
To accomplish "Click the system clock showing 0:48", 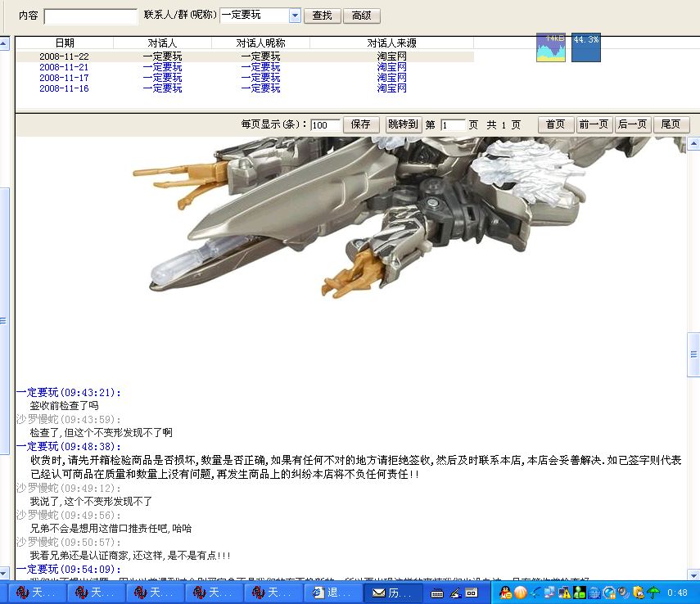I will point(677,593).
